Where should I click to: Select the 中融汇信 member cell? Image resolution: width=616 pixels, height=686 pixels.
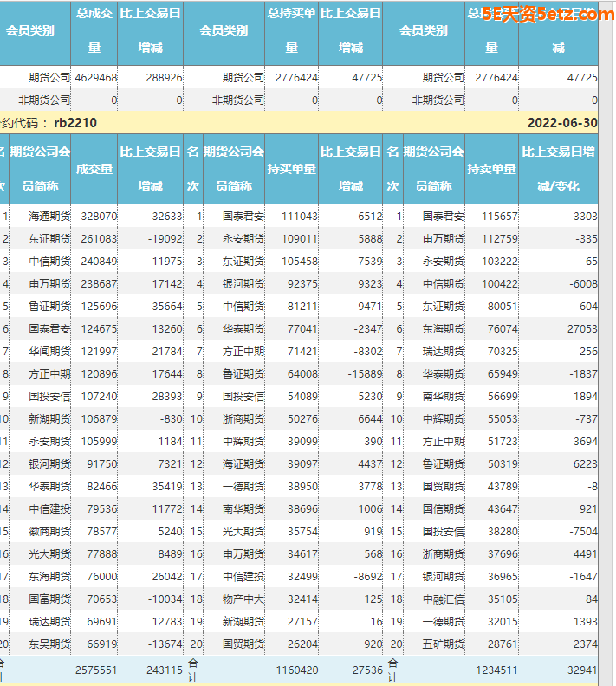click(443, 599)
